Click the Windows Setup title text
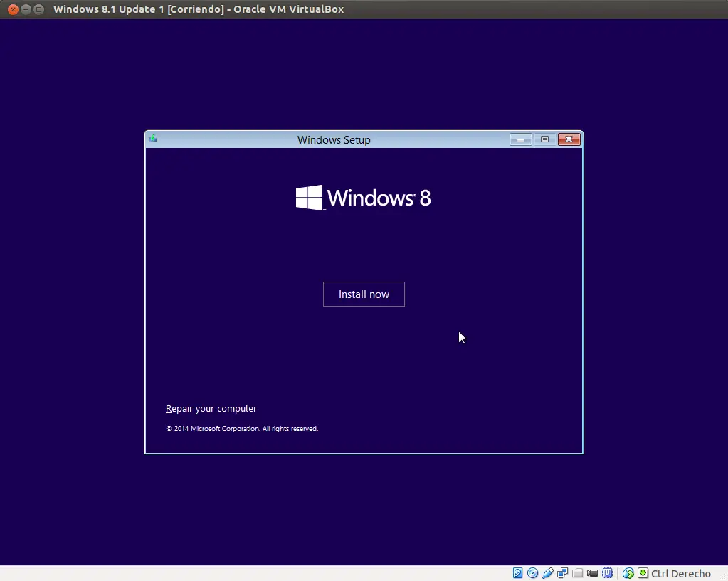Screen dimensions: 728x581 334,139
